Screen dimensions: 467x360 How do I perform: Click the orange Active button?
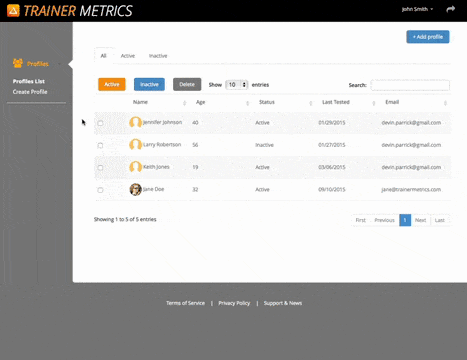pos(112,84)
